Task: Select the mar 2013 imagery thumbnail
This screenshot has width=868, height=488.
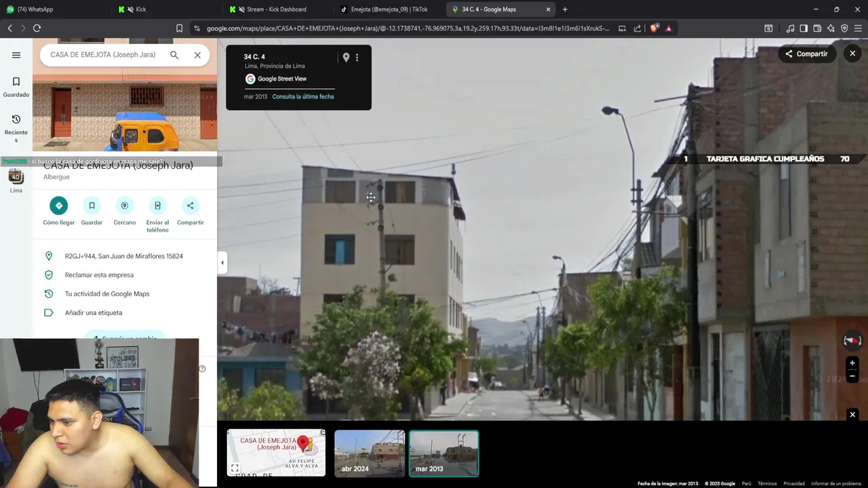Action: 444,453
